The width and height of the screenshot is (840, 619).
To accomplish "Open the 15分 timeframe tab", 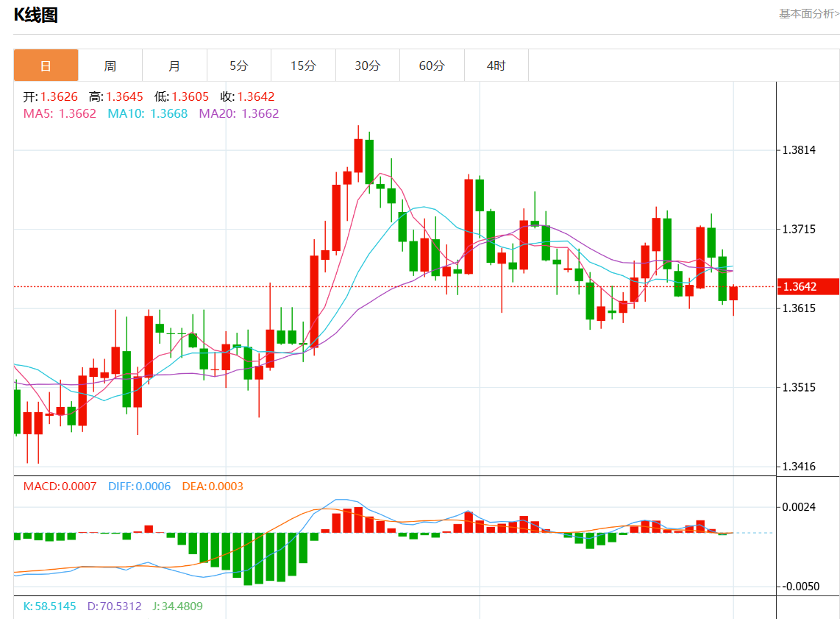I will pyautogui.click(x=303, y=66).
